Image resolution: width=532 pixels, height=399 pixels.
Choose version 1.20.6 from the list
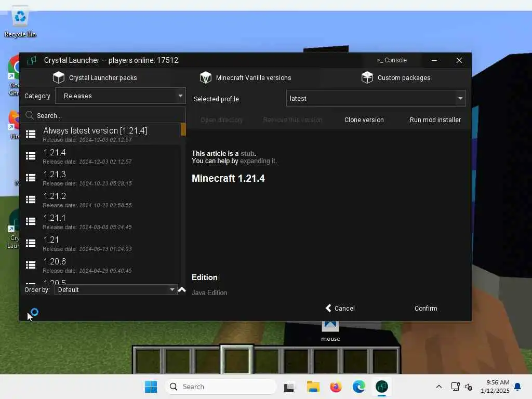[100, 265]
